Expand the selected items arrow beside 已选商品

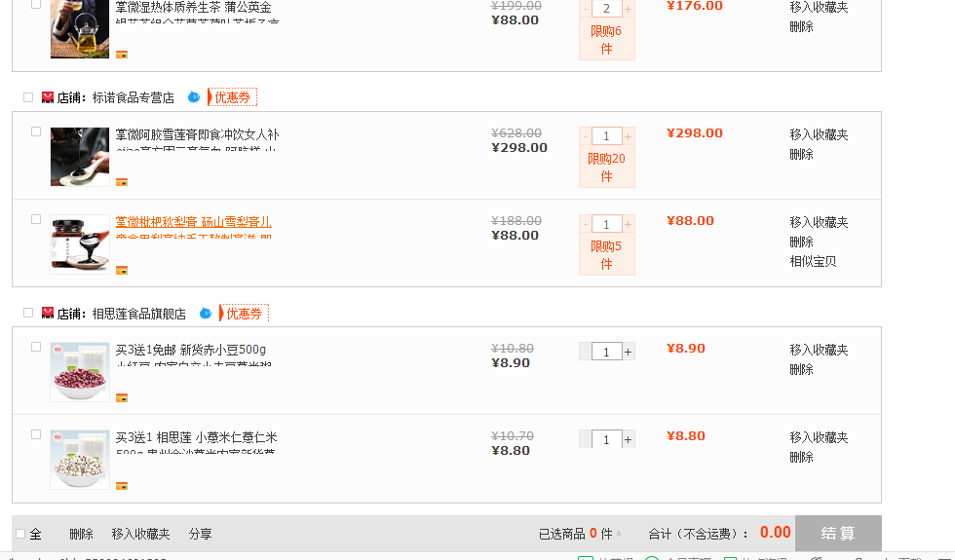(x=619, y=534)
